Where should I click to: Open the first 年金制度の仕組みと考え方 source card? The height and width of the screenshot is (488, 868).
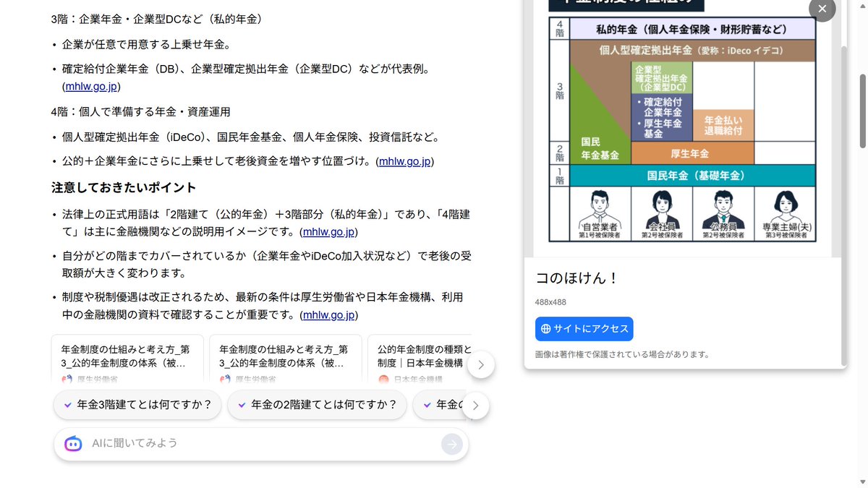coord(127,359)
